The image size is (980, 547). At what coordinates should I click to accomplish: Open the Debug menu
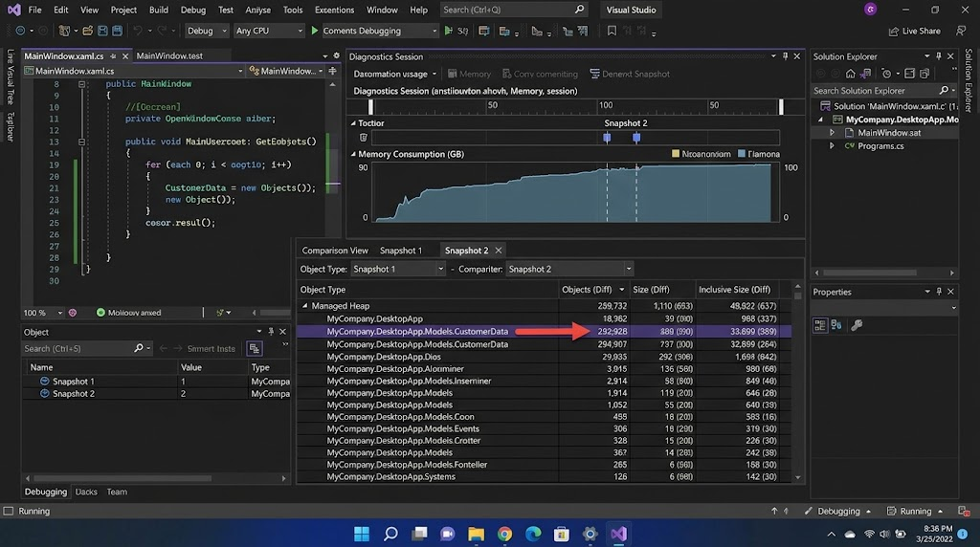[x=193, y=10]
